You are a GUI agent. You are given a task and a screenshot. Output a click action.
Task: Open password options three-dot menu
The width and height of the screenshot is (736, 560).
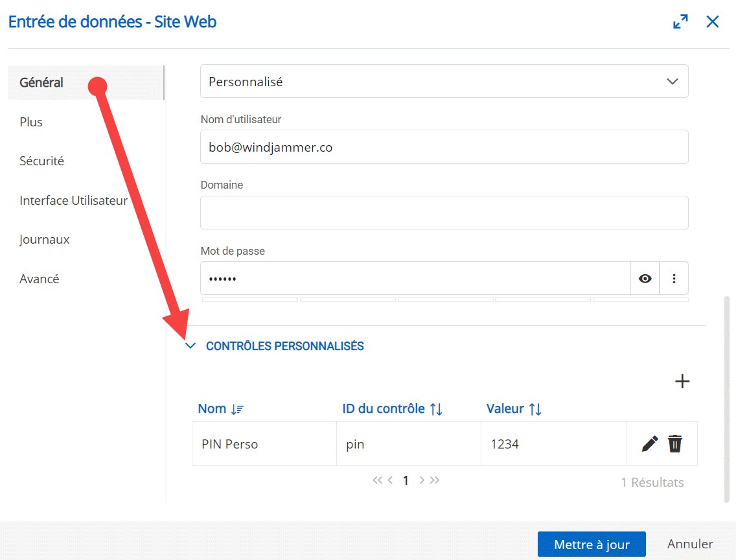click(x=674, y=279)
